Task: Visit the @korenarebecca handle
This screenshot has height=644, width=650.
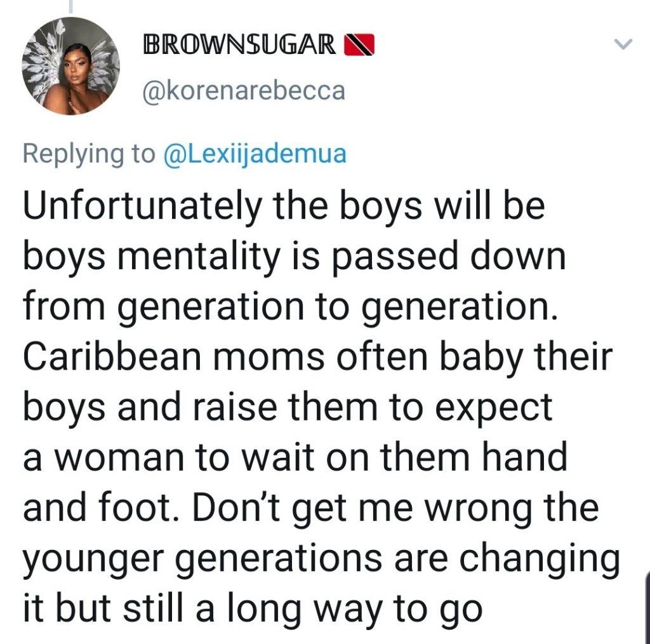Action: click(244, 91)
